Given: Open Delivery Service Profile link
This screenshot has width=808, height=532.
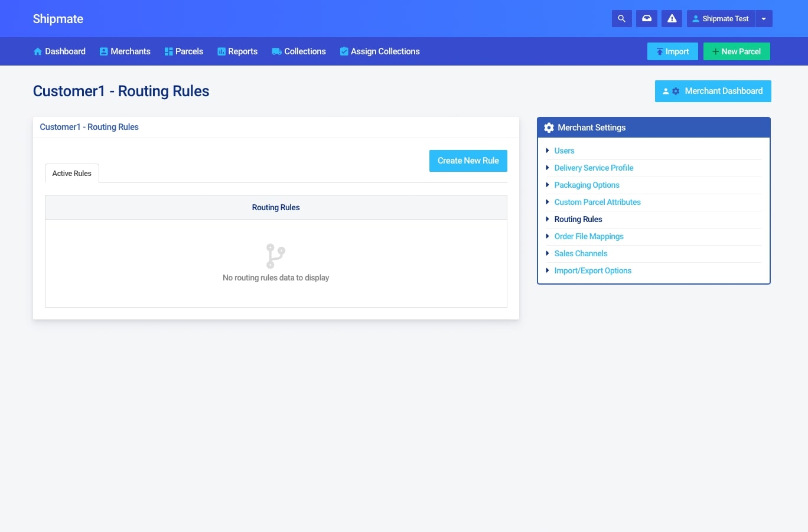Looking at the screenshot, I should (x=594, y=168).
